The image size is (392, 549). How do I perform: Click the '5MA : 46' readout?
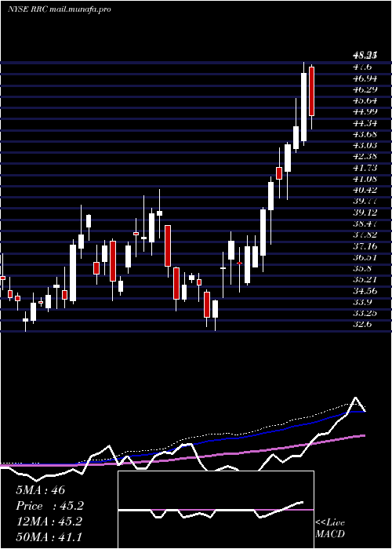[x=40, y=490]
